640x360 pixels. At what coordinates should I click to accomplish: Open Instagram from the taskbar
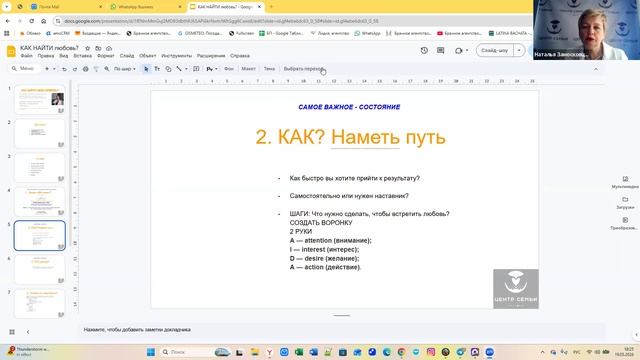coord(431,352)
